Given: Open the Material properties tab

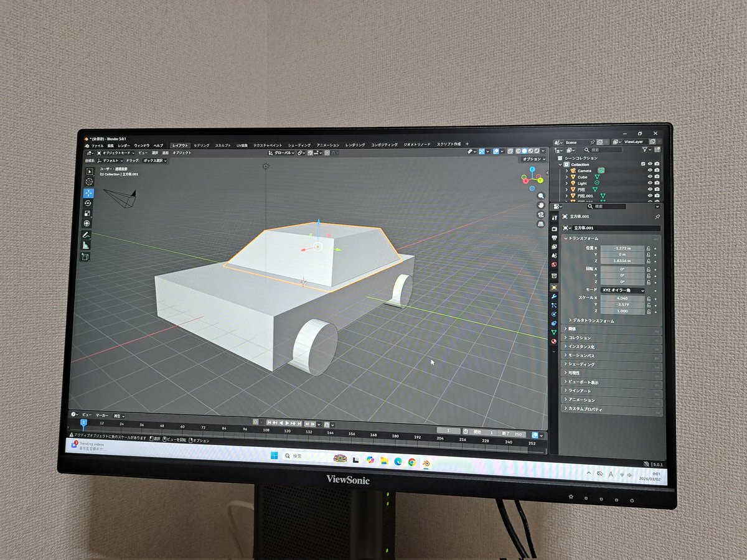Looking at the screenshot, I should (554, 341).
